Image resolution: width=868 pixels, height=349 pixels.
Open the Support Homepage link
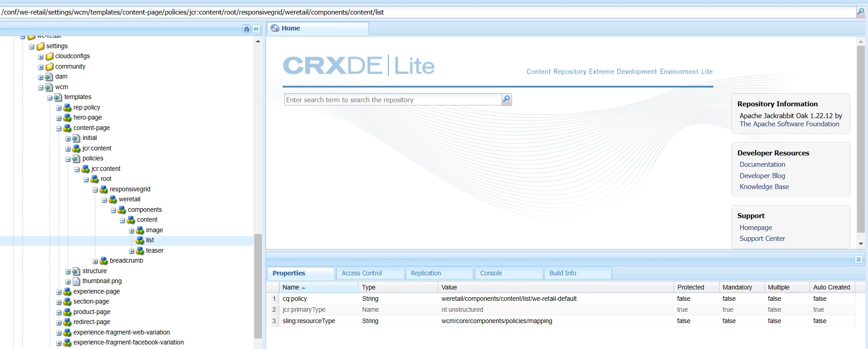point(756,228)
